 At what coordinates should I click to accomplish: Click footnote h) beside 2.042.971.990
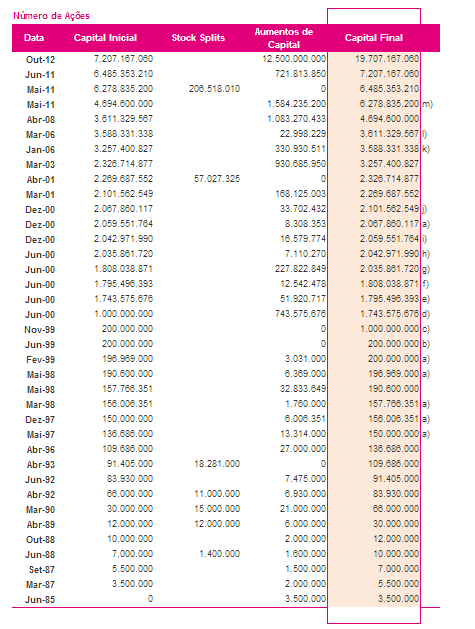426,254
